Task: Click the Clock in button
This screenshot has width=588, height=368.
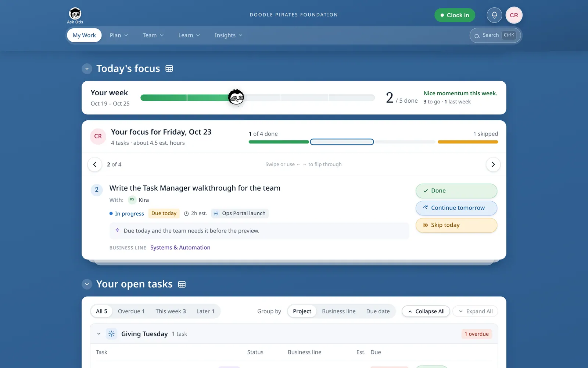Action: [x=455, y=15]
